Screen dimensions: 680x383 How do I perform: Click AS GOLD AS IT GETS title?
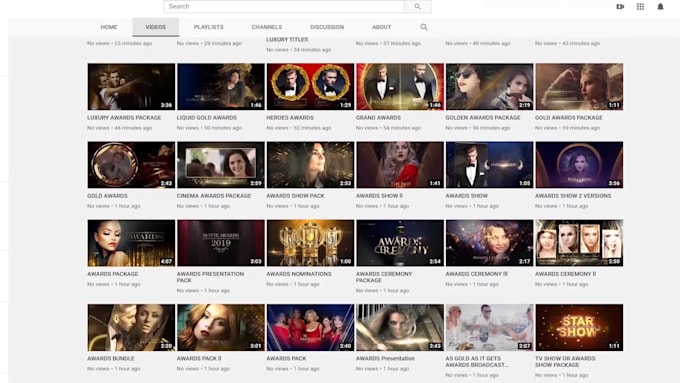coord(477,362)
